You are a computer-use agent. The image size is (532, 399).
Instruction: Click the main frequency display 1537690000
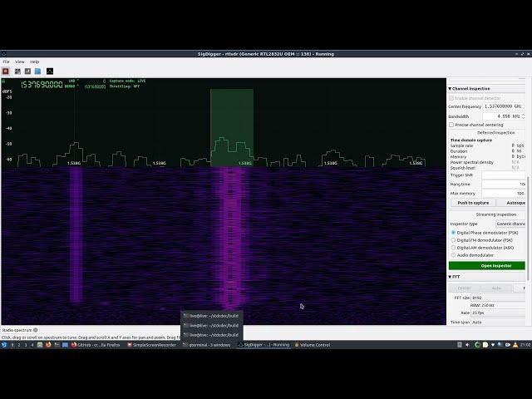pos(42,85)
